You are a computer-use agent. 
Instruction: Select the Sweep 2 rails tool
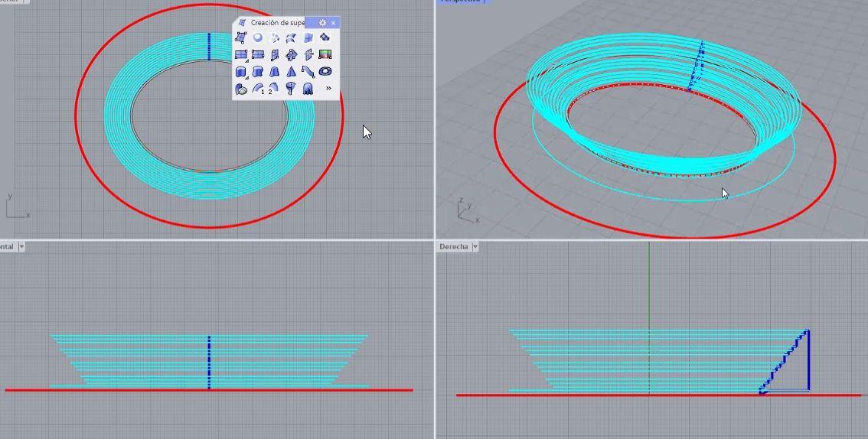click(273, 89)
